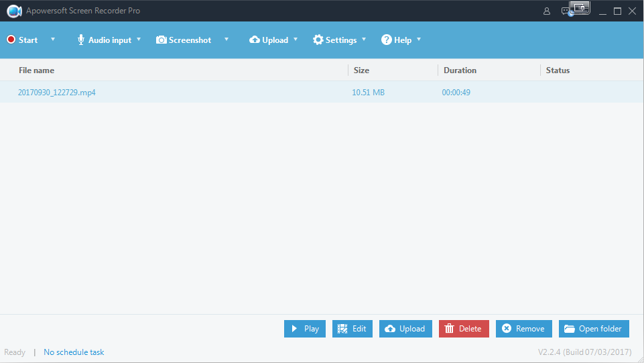The image size is (644, 363).
Task: Expand the Settings dropdown arrow
Action: point(364,40)
